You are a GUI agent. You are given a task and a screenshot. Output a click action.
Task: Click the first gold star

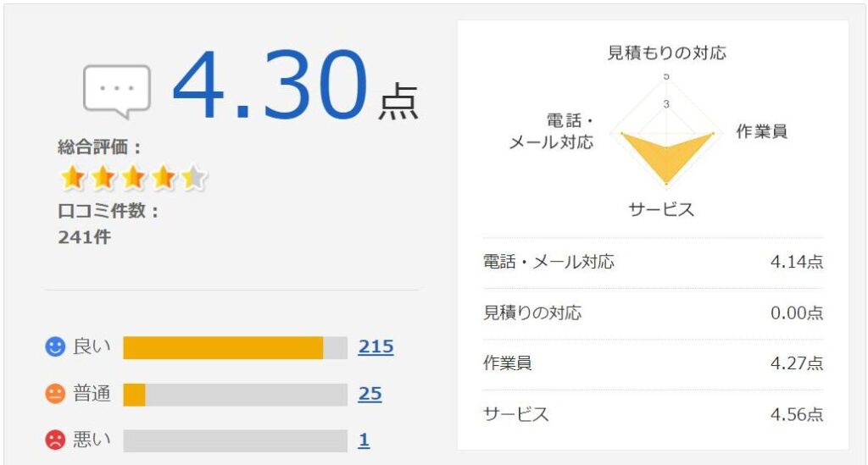(x=73, y=178)
